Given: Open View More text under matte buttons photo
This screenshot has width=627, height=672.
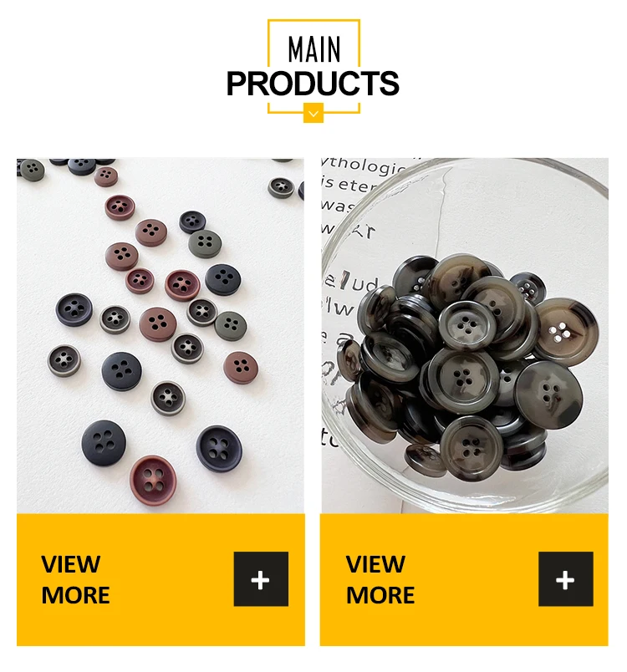Looking at the screenshot, I should point(75,579).
